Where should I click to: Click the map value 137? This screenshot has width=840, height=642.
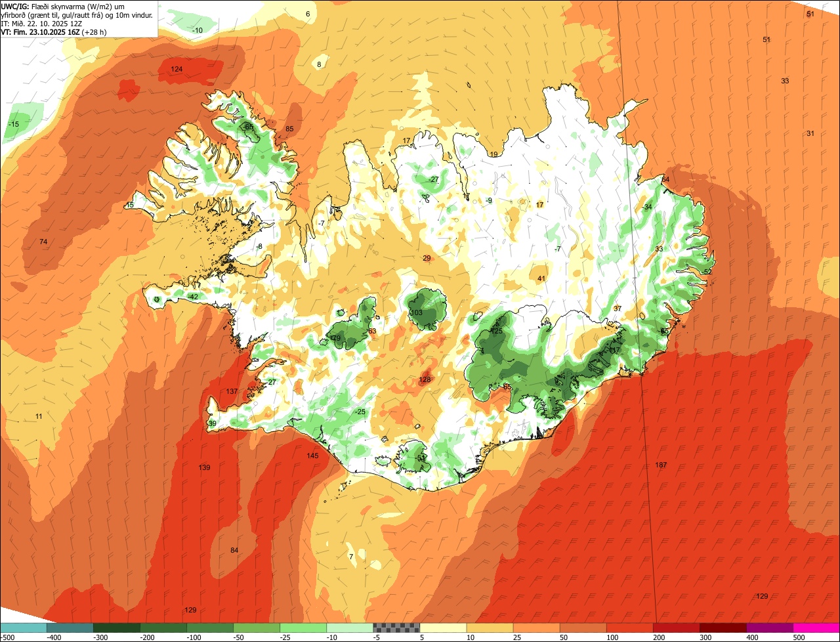coord(232,391)
